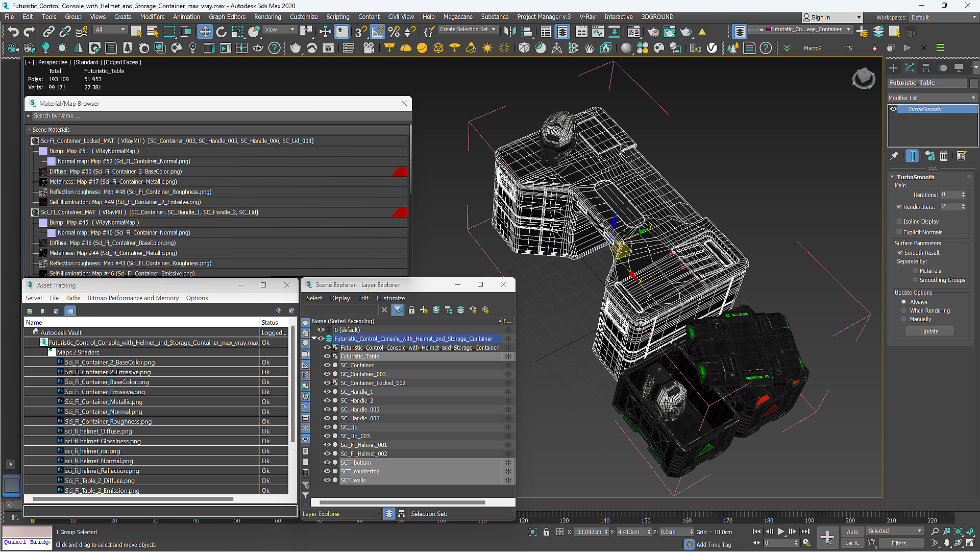Click the Mirror tool icon
The image size is (980, 552).
tap(509, 32)
